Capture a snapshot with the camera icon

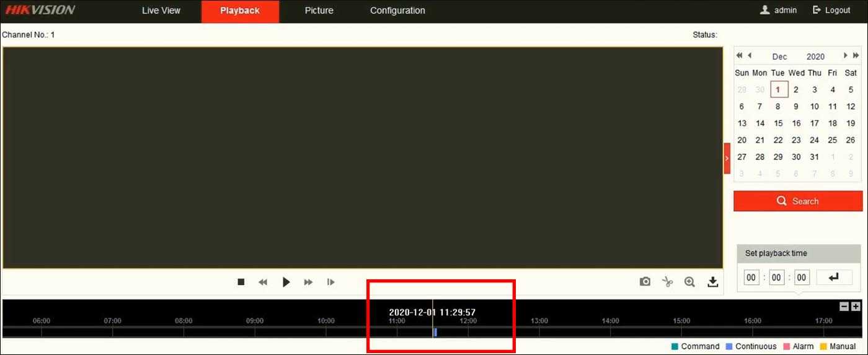pyautogui.click(x=645, y=282)
